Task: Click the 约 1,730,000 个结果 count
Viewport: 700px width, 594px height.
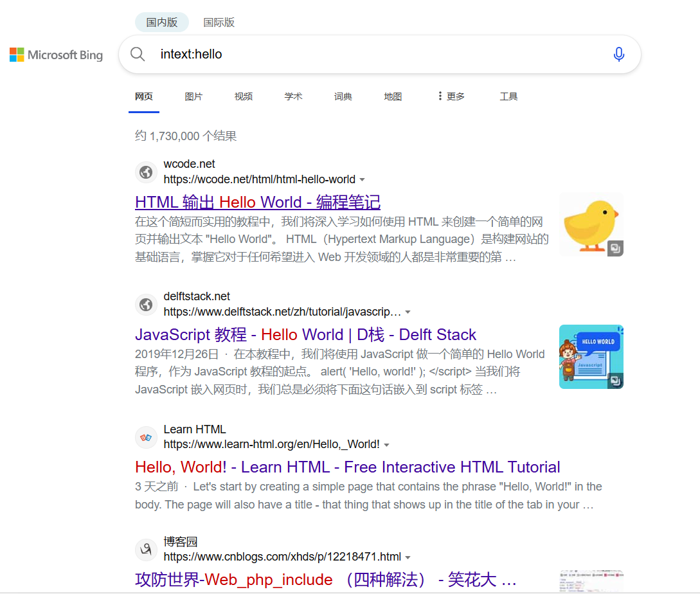Action: point(186,136)
